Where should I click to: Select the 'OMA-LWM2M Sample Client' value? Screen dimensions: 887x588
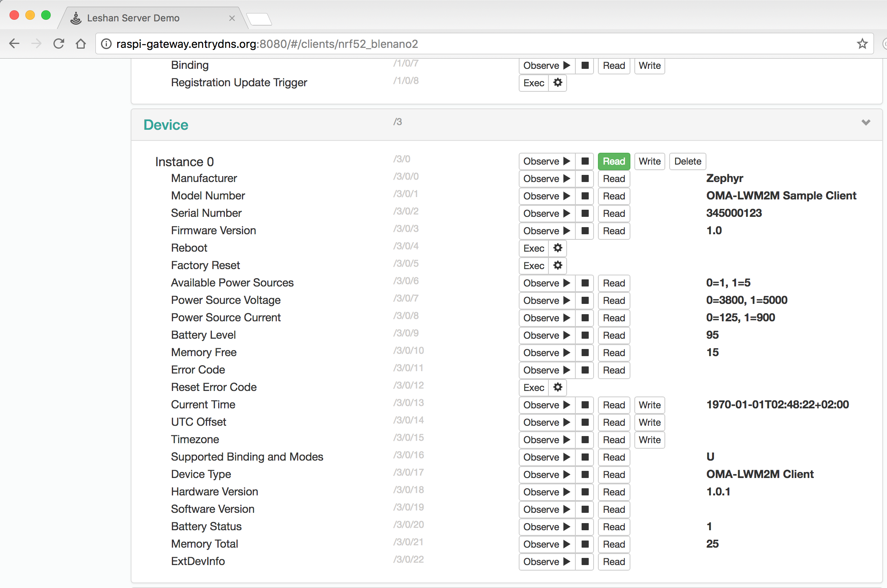click(x=781, y=196)
